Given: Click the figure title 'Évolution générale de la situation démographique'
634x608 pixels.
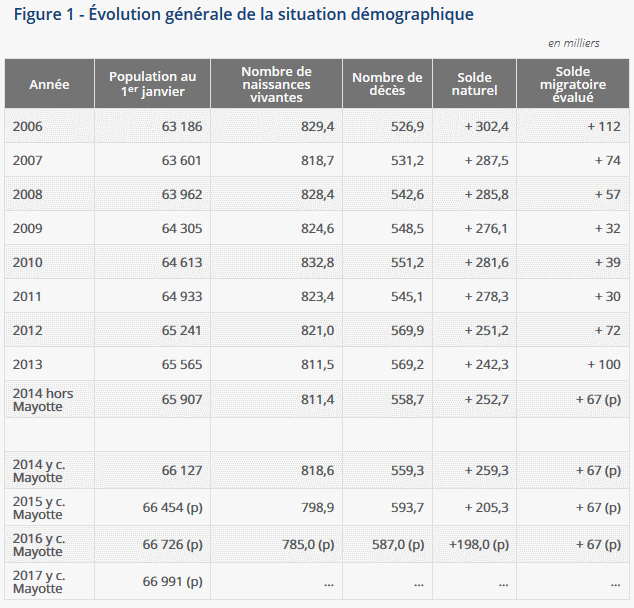Looking at the screenshot, I should (281, 15).
